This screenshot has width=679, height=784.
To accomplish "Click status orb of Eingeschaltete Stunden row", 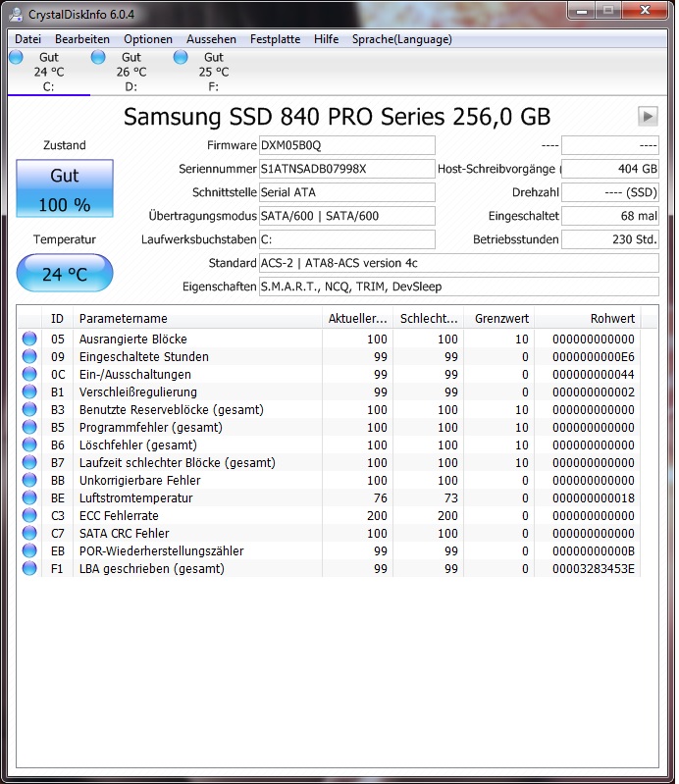I will click(29, 356).
